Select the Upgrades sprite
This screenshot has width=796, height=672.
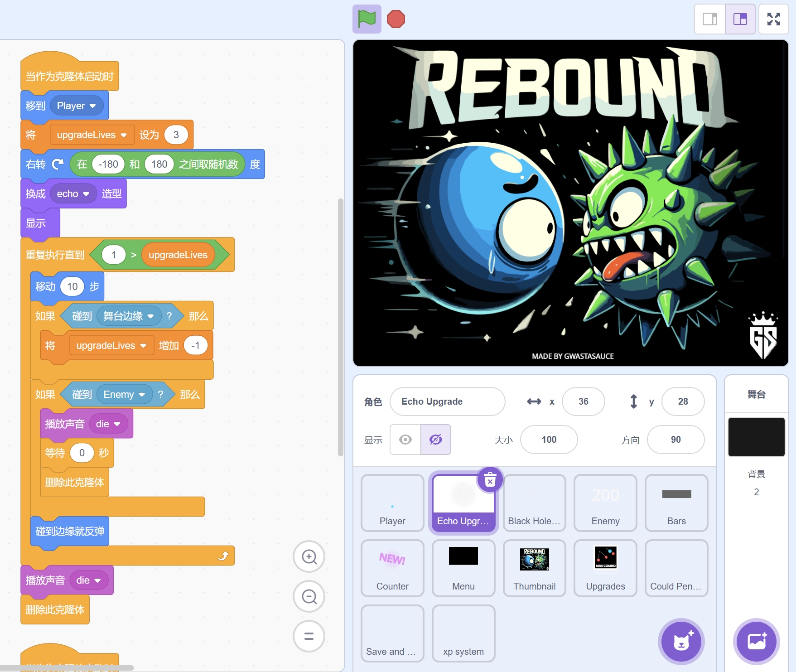click(605, 568)
